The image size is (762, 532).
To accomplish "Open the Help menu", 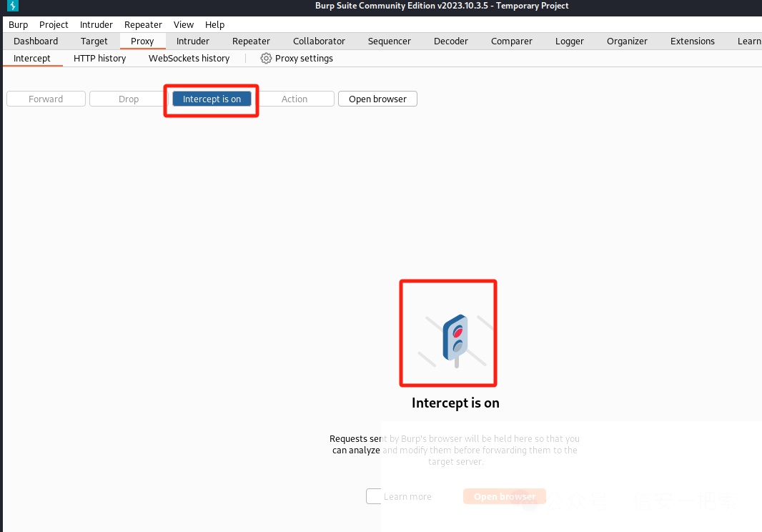I will click(214, 25).
